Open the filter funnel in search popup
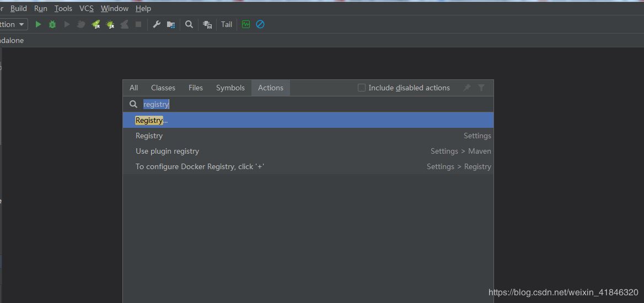 481,88
